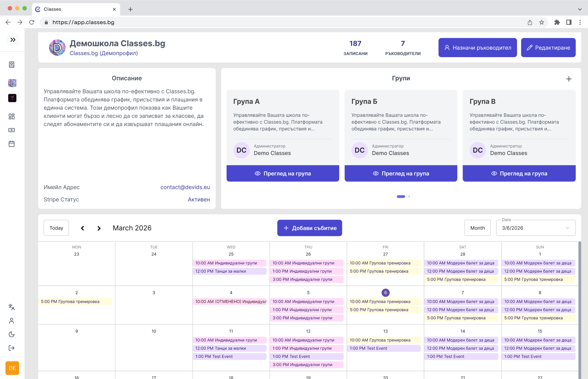Open the payments ticket icon in sidebar
588x379 pixels.
pyautogui.click(x=12, y=130)
